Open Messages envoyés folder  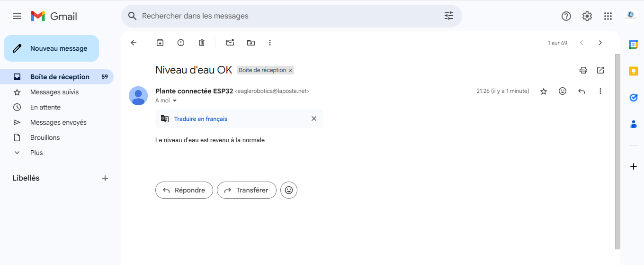point(58,122)
